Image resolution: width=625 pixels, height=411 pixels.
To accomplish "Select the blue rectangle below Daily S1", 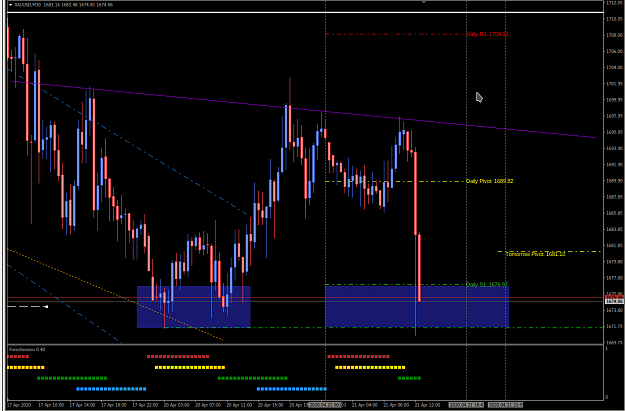I will [417, 307].
